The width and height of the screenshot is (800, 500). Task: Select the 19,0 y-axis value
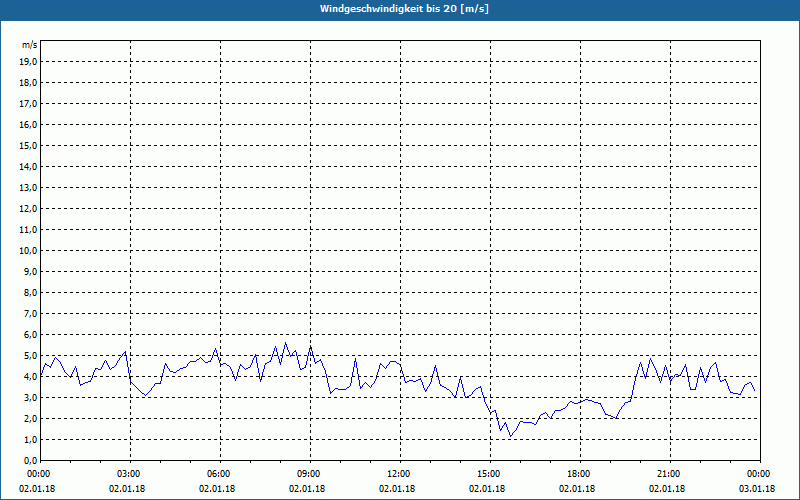coord(28,62)
